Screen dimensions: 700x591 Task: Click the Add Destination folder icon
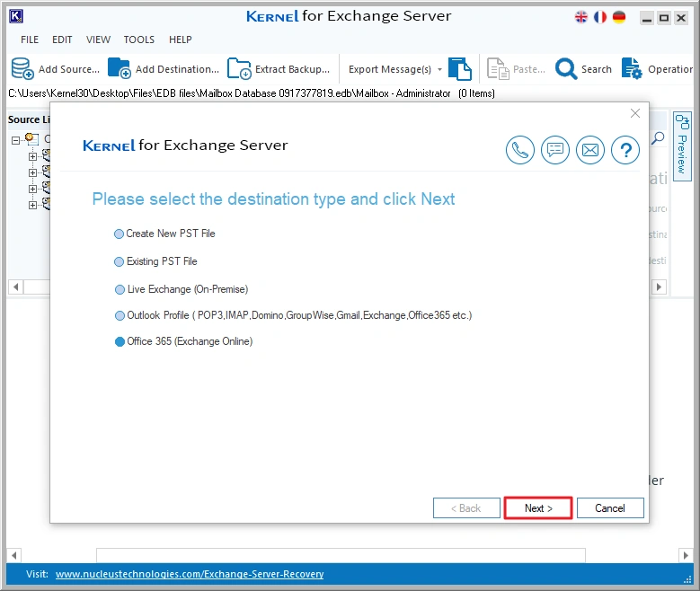point(120,68)
